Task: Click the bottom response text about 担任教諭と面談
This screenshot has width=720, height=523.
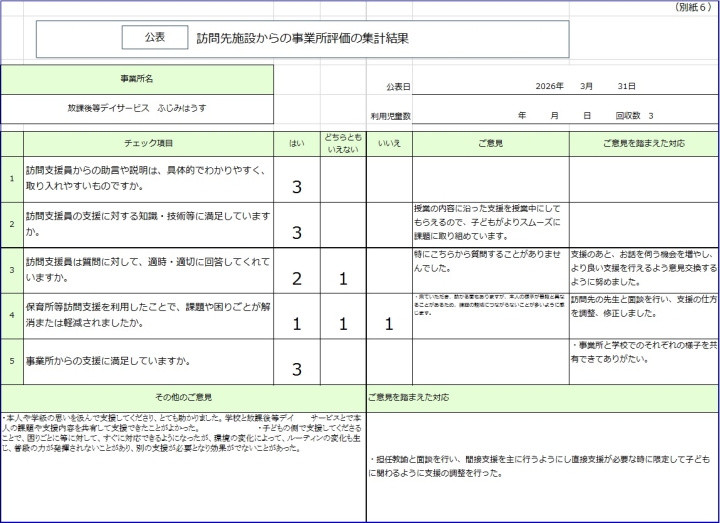Action: pos(540,466)
